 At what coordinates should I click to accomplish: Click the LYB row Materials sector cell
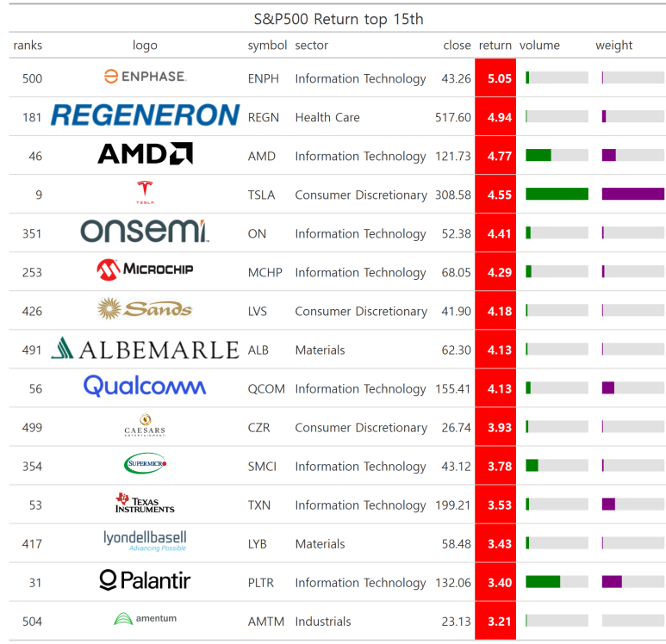coord(320,544)
